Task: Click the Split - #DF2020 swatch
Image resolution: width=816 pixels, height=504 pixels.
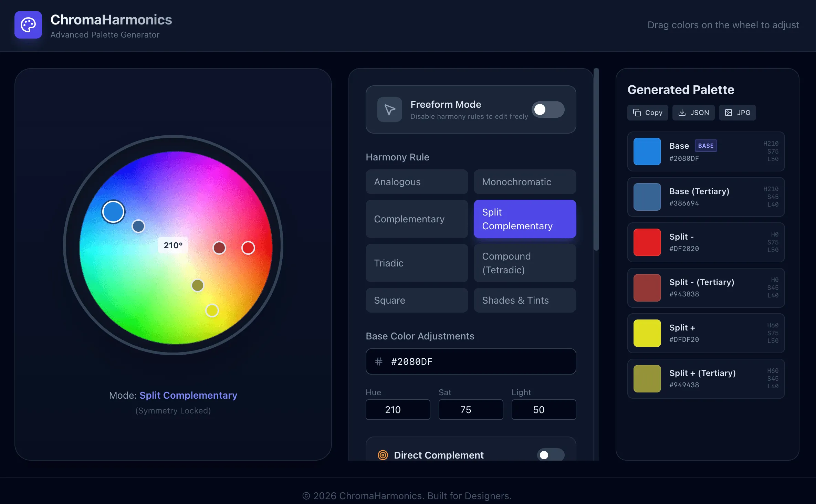Action: point(647,242)
